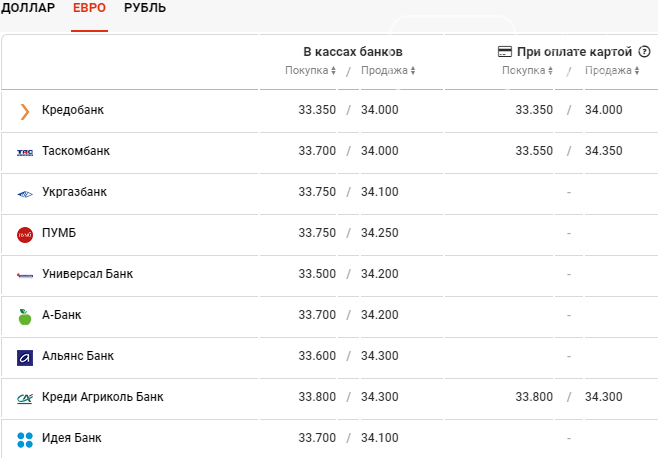658x459 pixels.
Task: Click the Кредобанк orange chevron logo
Action: pyautogui.click(x=25, y=111)
